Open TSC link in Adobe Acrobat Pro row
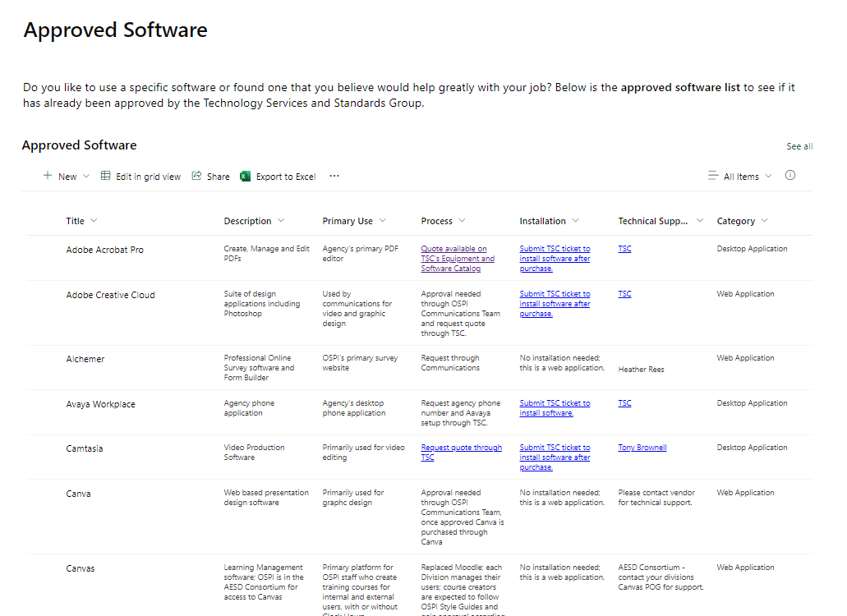 pyautogui.click(x=625, y=249)
